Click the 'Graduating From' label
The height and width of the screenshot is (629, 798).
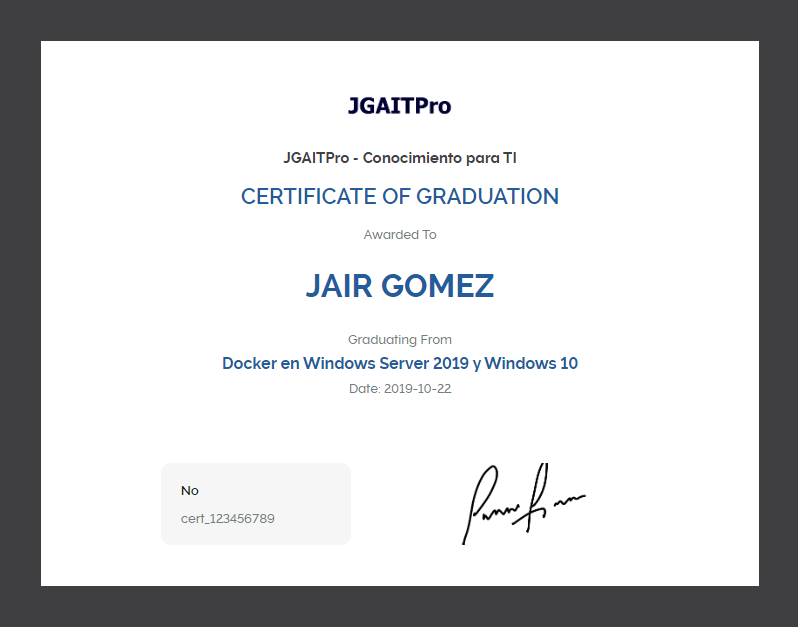coord(400,339)
